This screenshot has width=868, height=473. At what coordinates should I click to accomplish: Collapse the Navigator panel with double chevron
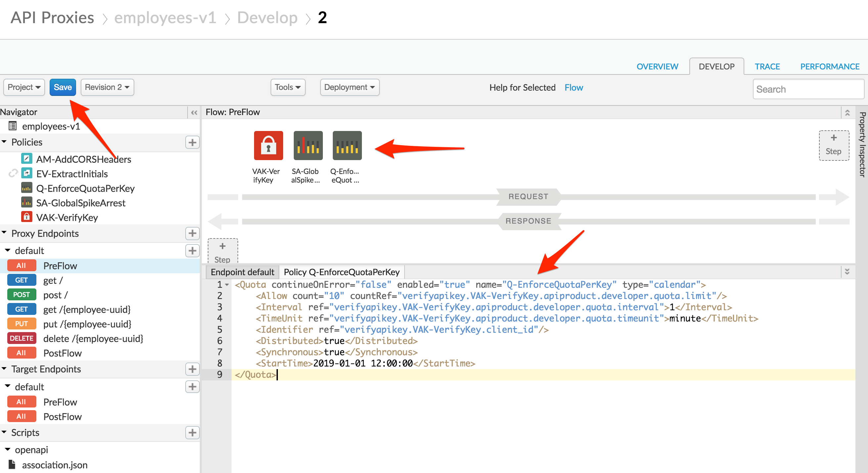pyautogui.click(x=194, y=112)
